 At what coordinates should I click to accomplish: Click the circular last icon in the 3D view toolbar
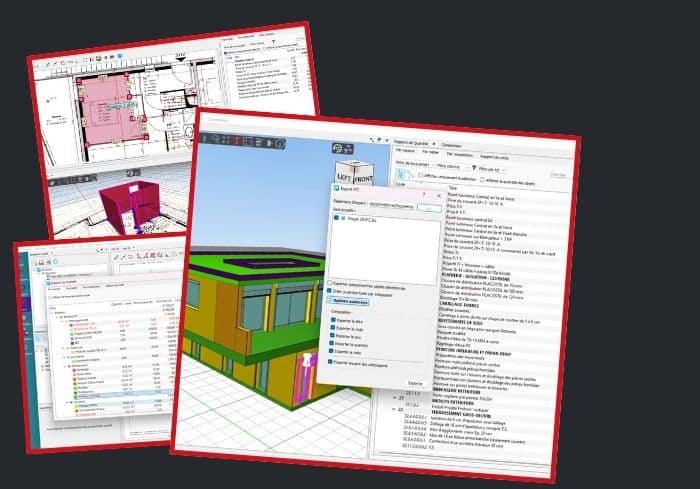click(280, 144)
